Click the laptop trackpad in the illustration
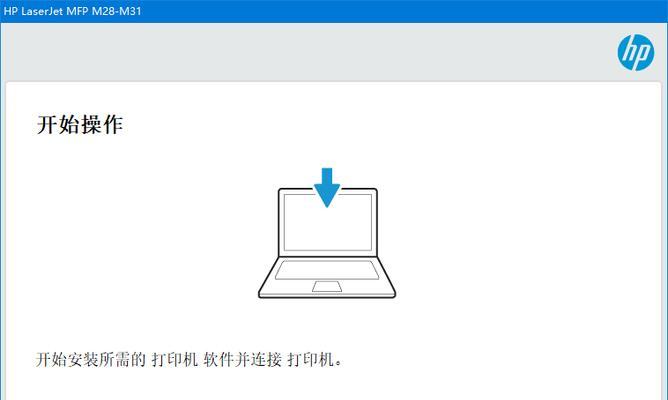 (327, 286)
